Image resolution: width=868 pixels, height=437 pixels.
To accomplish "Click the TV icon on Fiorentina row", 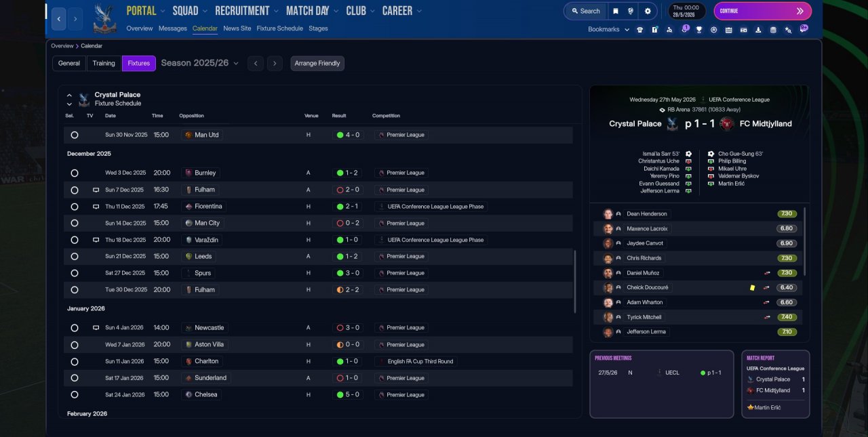I will 96,207.
